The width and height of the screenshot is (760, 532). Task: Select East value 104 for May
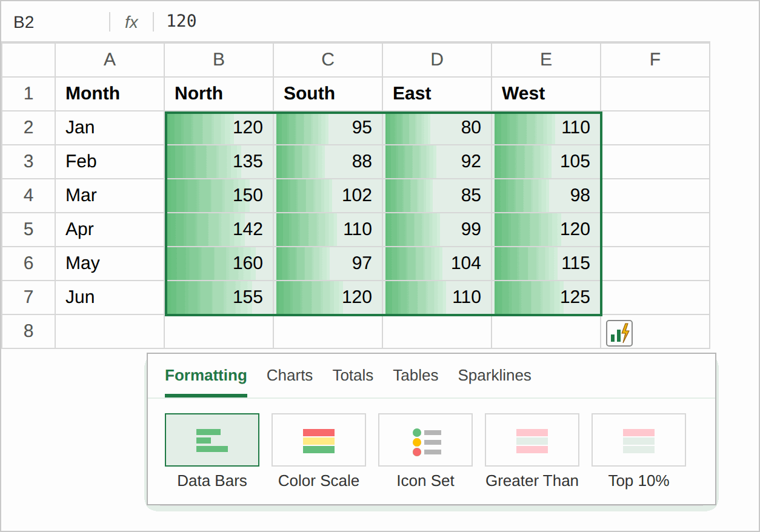(437, 263)
